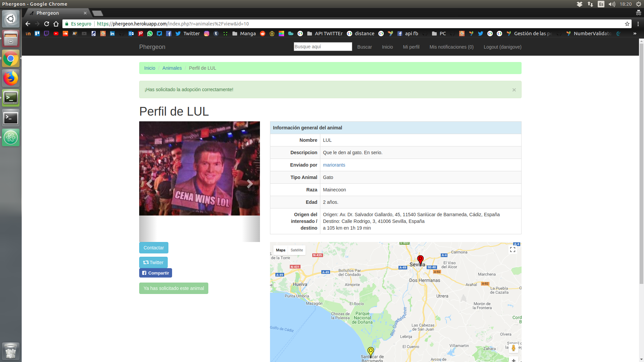
Task: Open 'Mis notificaciones (0)'
Action: click(451, 47)
